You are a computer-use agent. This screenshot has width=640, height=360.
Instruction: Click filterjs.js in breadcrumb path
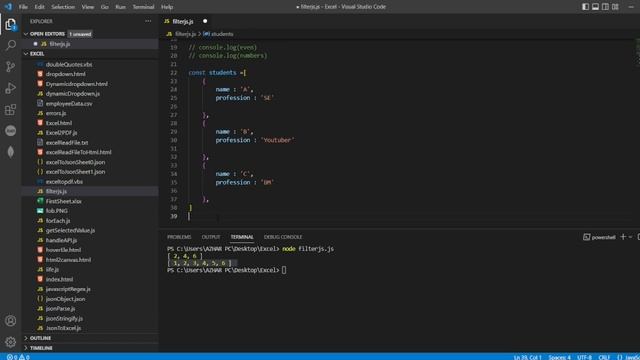pyautogui.click(x=185, y=34)
